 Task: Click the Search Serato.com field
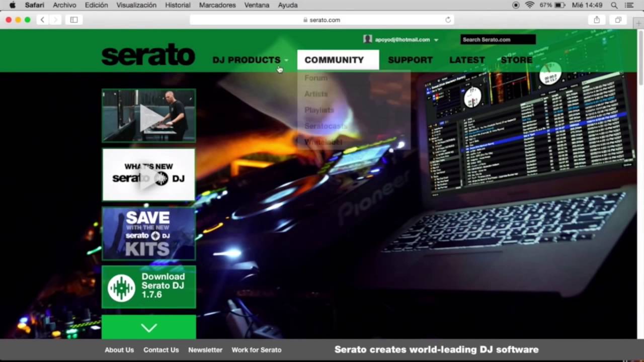498,39
